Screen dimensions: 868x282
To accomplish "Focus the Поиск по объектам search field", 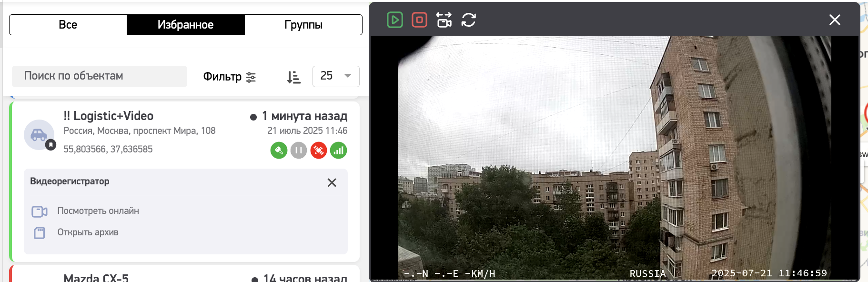I will [100, 76].
